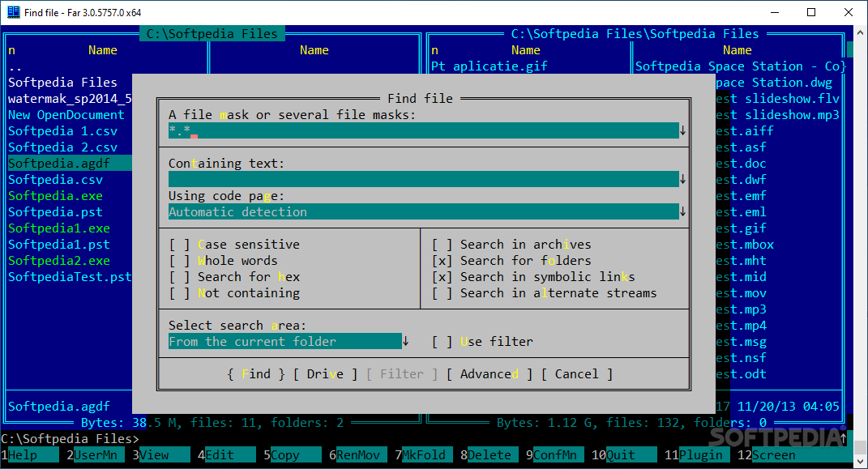The image size is (868, 469).
Task: Select the slideshow.mp3 file in right panel
Action: tap(778, 115)
